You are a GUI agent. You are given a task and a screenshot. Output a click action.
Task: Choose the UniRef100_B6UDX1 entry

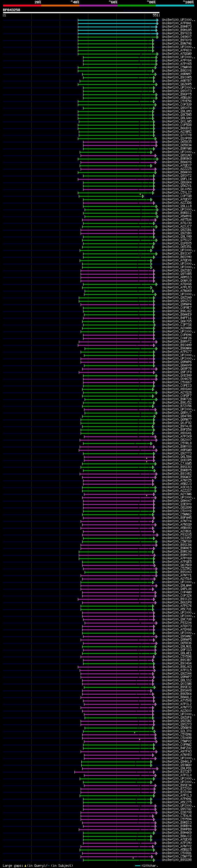tap(177, 128)
